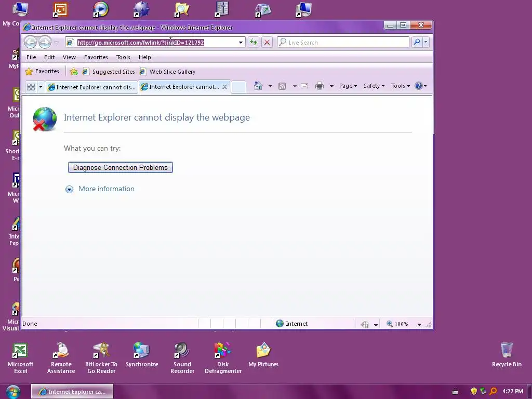
Task: Click the security shield tray icon
Action: point(474,391)
